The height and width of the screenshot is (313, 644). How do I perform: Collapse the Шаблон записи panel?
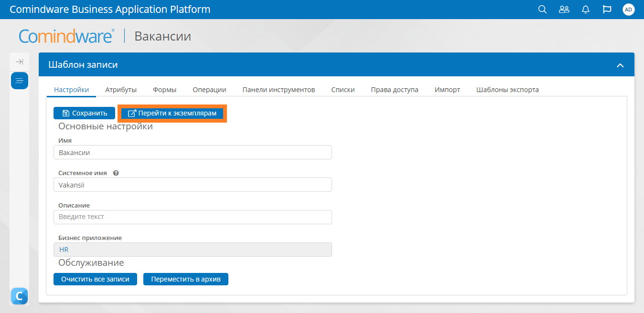(620, 65)
